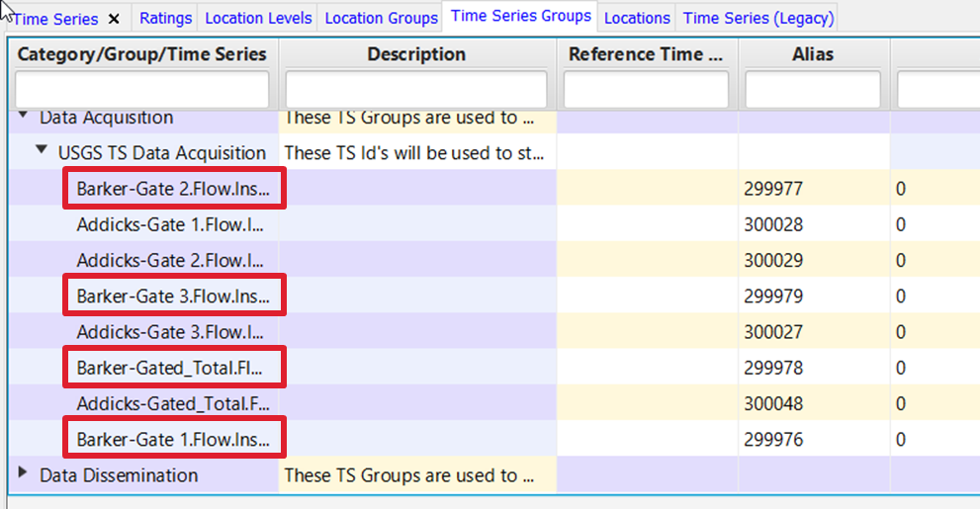Focus the Category/Group/Time Series filter field

[x=141, y=89]
